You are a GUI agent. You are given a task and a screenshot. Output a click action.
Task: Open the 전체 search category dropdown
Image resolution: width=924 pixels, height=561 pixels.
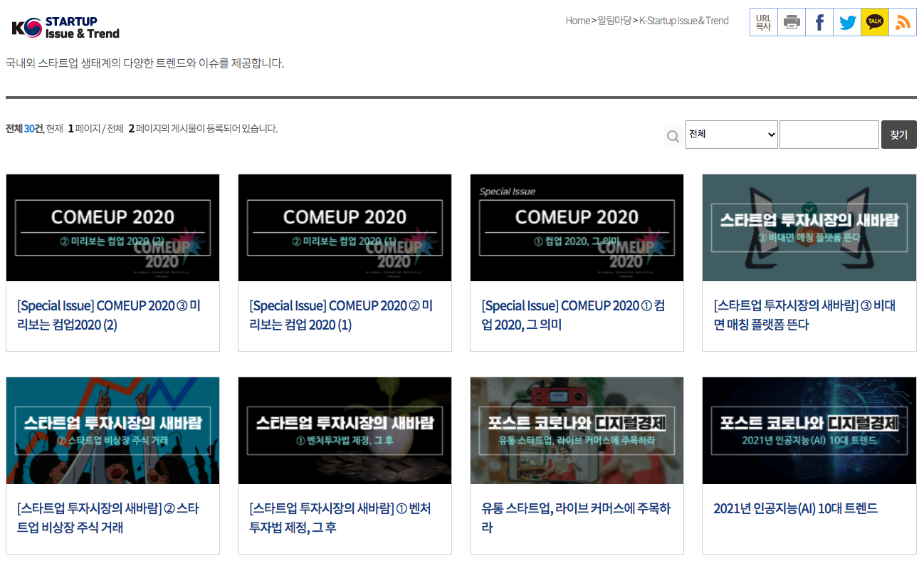point(731,135)
